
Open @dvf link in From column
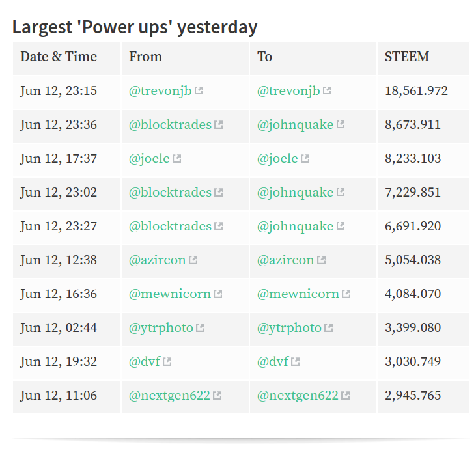[x=145, y=361]
